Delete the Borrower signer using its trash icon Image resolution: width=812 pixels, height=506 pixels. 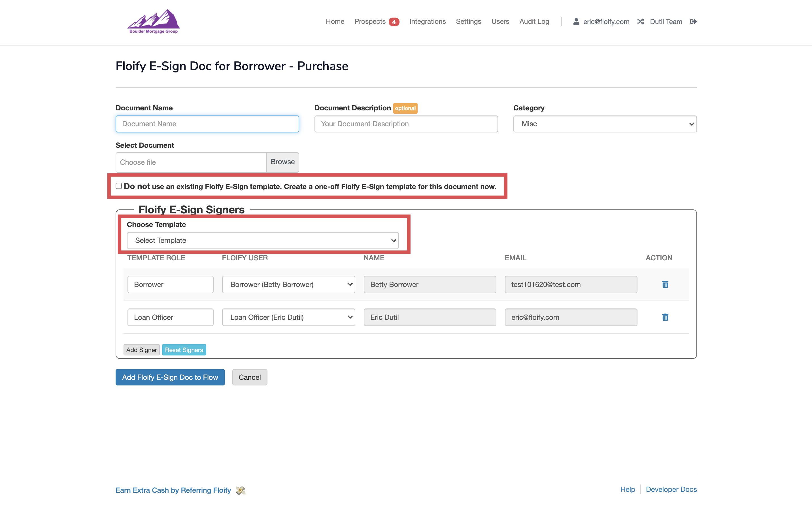pyautogui.click(x=665, y=284)
